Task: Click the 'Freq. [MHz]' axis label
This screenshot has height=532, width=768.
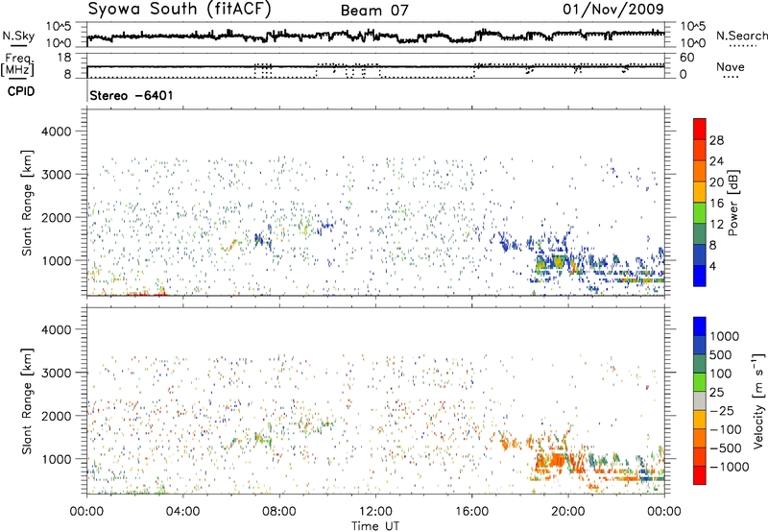Action: [17, 64]
